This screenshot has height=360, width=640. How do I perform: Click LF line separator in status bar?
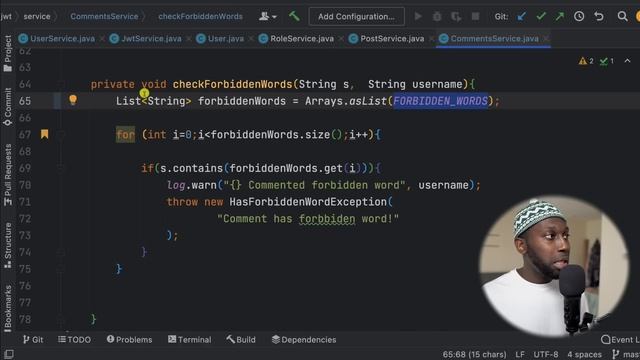pyautogui.click(x=520, y=354)
